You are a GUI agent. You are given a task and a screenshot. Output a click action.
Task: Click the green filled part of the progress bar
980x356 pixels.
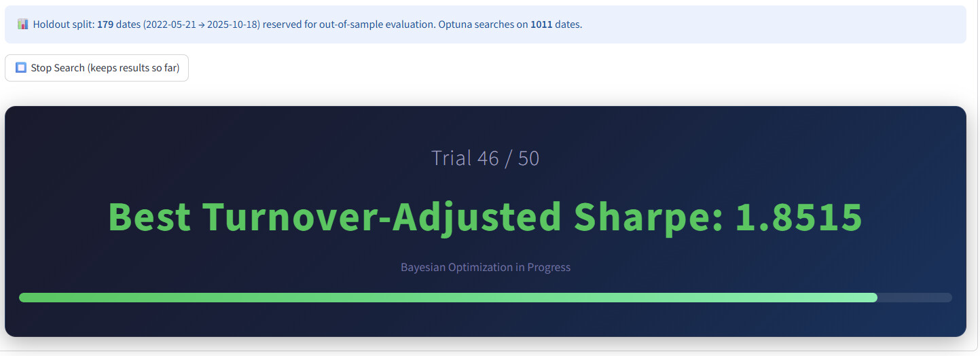pos(407,298)
